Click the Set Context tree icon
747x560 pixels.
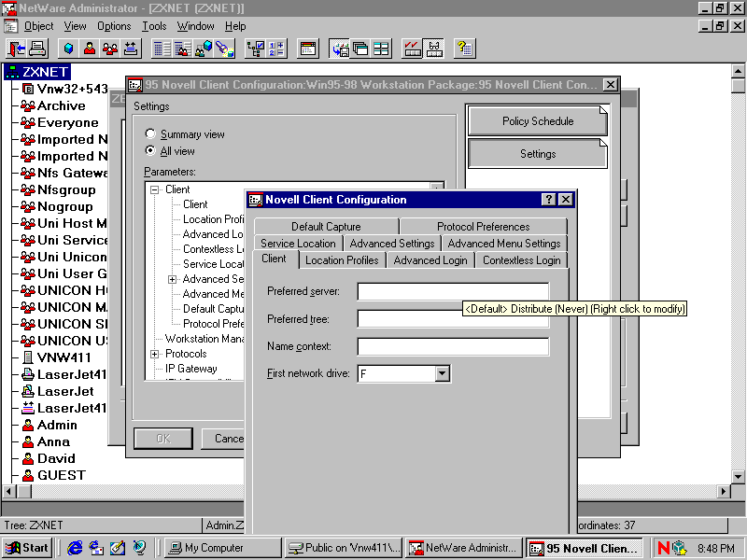[255, 49]
